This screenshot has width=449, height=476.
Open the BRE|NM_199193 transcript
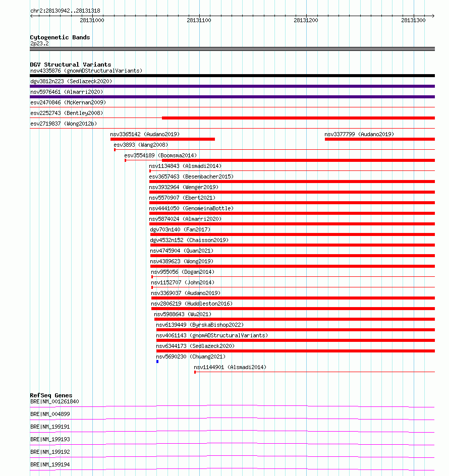pyautogui.click(x=50, y=439)
